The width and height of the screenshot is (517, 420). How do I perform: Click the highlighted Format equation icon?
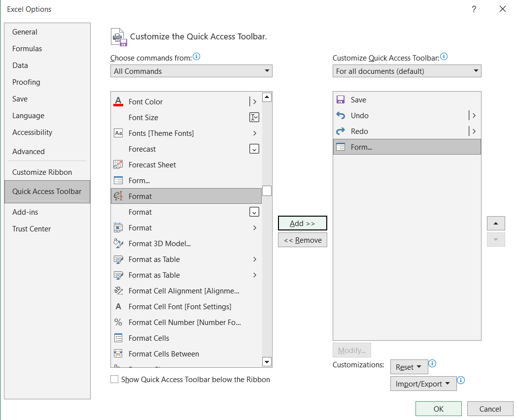click(x=118, y=196)
